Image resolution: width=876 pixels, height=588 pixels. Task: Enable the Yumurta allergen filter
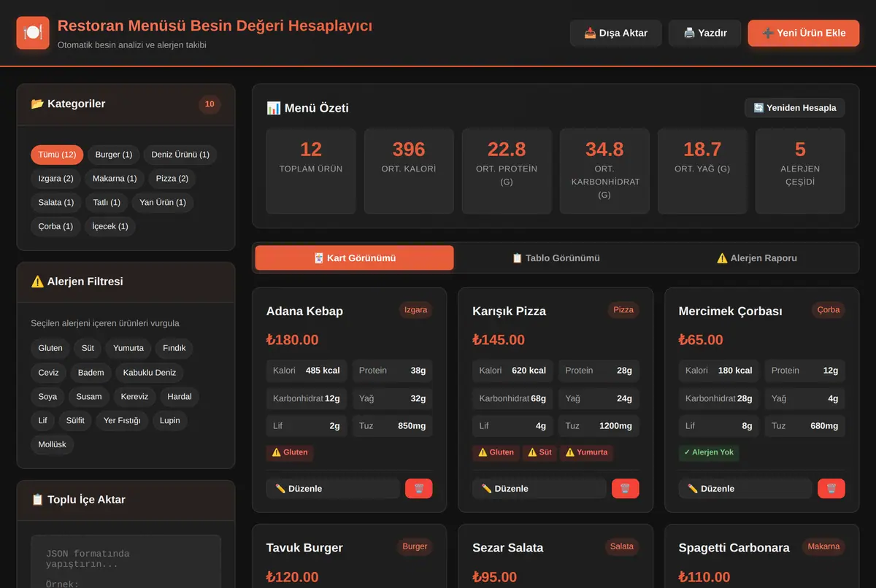(x=128, y=348)
